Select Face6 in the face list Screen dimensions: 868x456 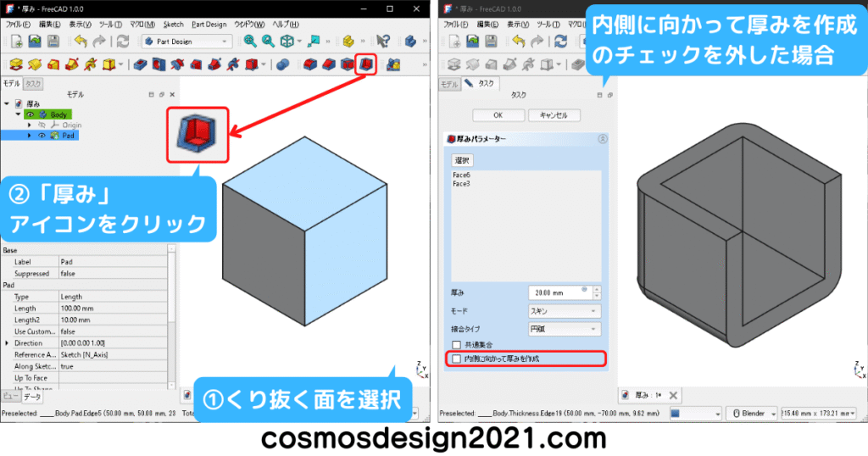[461, 175]
